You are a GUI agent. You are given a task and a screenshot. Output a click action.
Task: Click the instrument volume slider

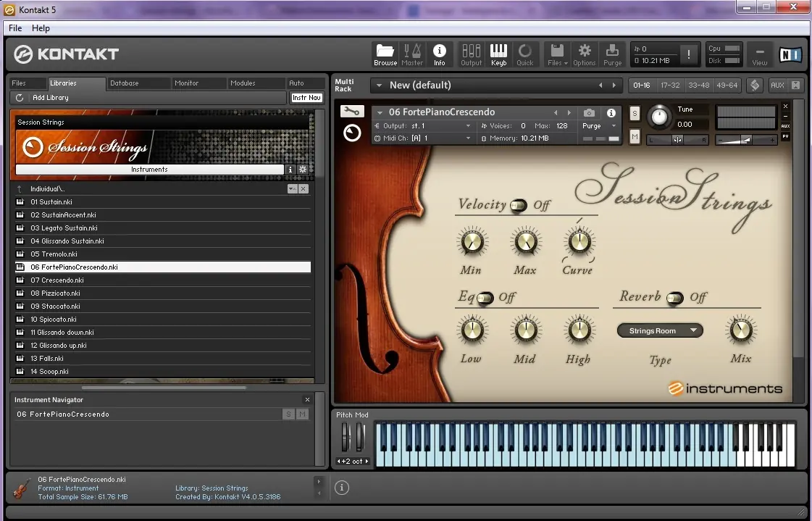click(x=745, y=140)
